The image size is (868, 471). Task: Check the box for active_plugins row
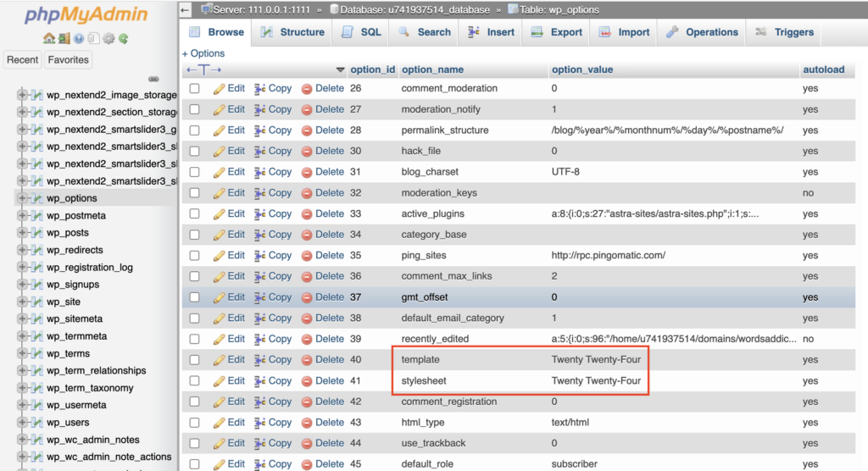pyautogui.click(x=195, y=213)
